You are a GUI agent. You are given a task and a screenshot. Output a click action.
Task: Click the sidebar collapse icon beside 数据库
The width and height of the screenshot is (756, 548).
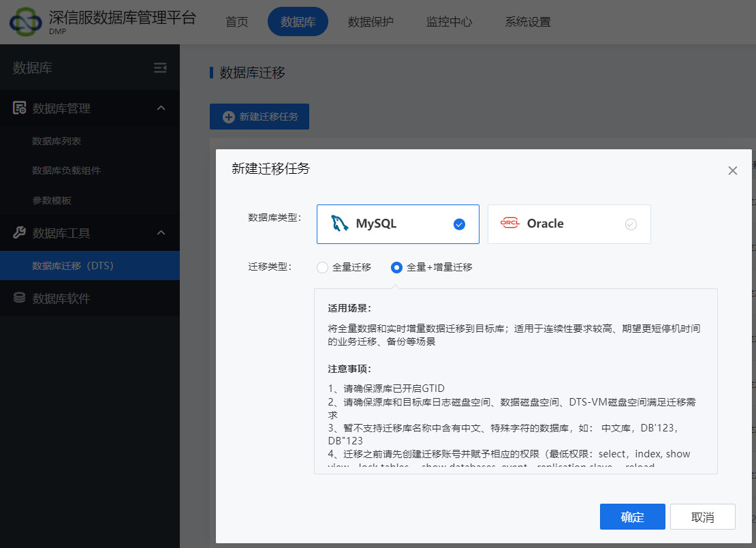click(x=160, y=67)
